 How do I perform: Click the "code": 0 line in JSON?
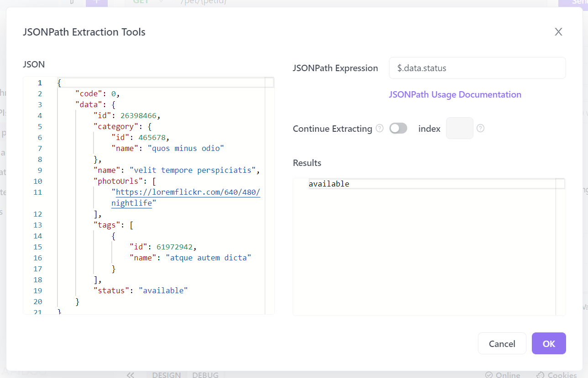pos(97,93)
